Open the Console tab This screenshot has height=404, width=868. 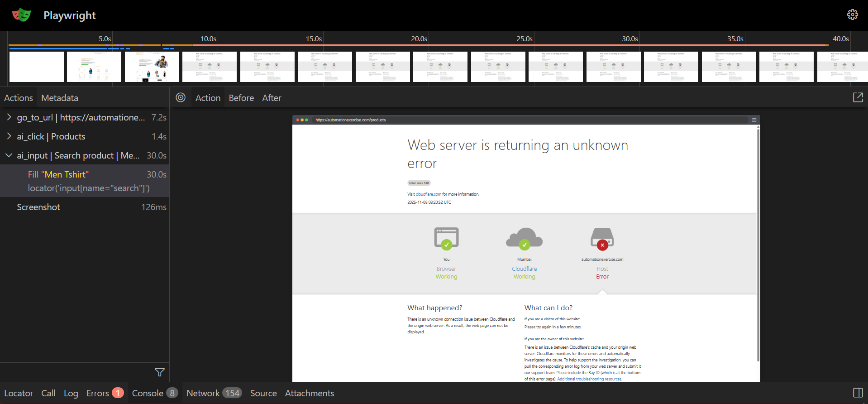click(x=155, y=393)
